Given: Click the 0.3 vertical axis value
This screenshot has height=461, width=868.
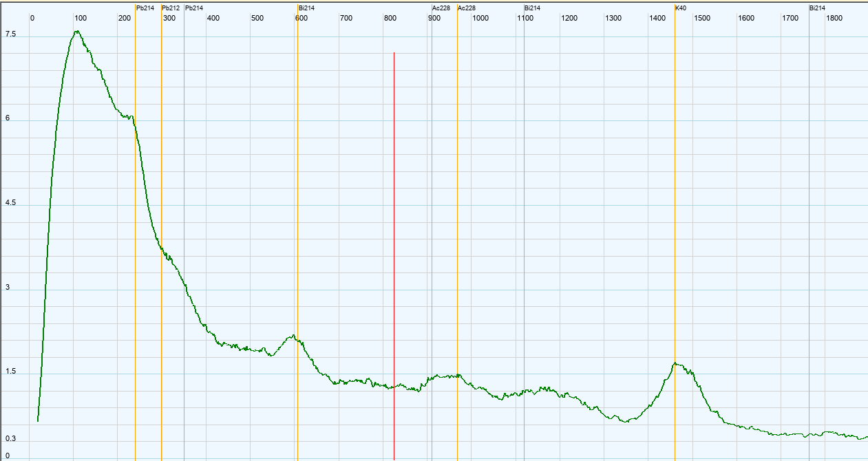Looking at the screenshot, I should pyautogui.click(x=10, y=439).
